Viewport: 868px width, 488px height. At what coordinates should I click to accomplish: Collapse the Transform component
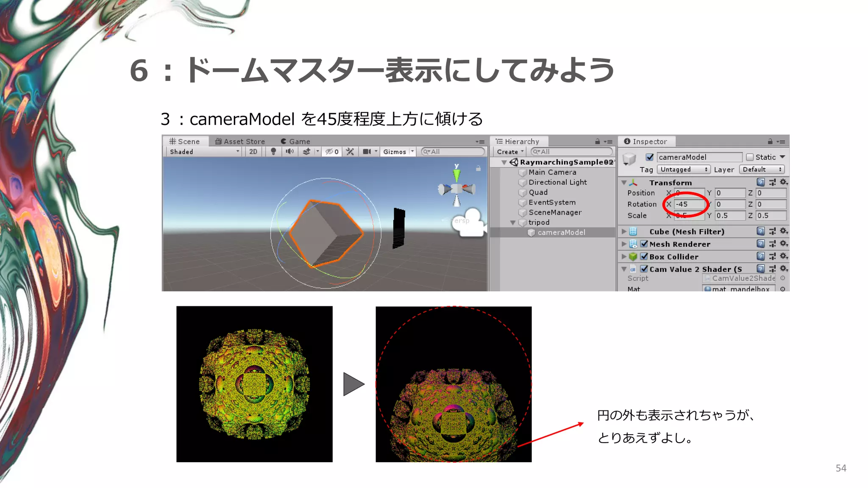[624, 183]
